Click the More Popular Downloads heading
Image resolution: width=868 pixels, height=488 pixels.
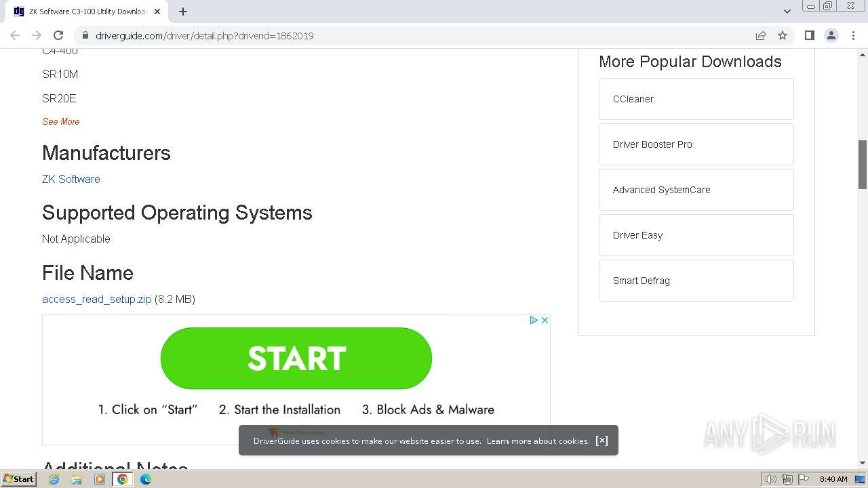click(x=690, y=62)
